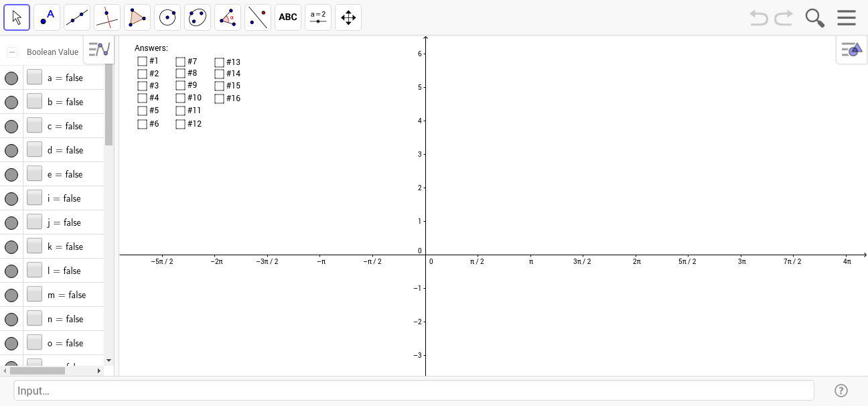Select the Circle with center tool
This screenshot has width=868, height=406.
pos(167,17)
